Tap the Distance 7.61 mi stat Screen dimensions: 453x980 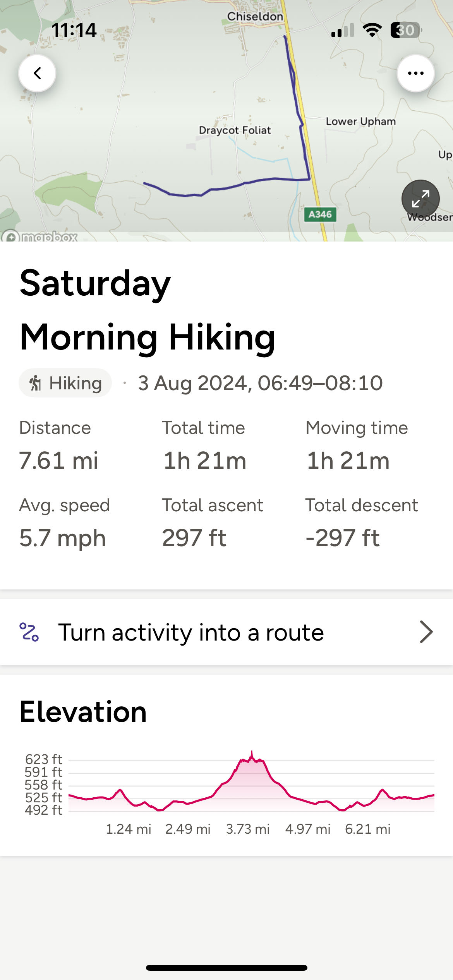(x=59, y=445)
